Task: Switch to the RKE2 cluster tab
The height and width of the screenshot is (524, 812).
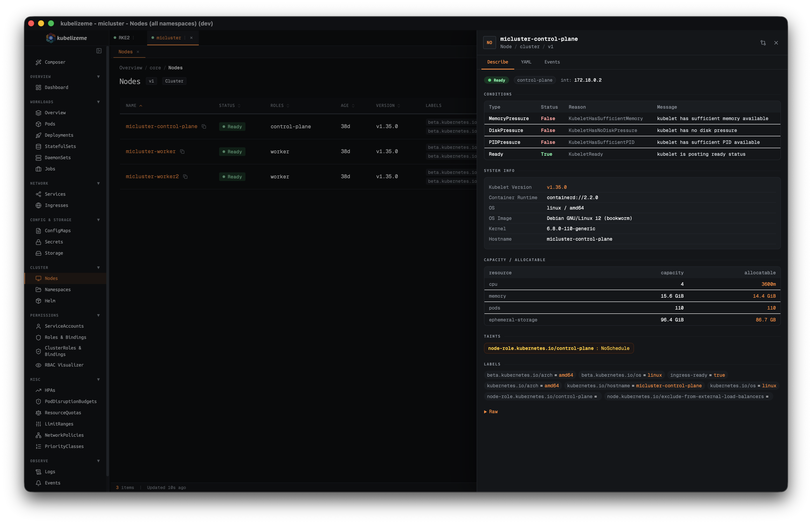Action: [124, 38]
